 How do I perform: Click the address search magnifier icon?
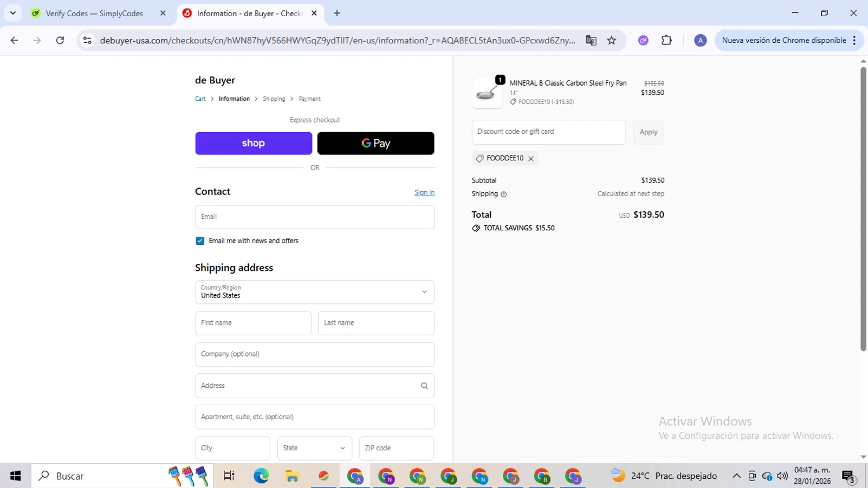click(424, 386)
